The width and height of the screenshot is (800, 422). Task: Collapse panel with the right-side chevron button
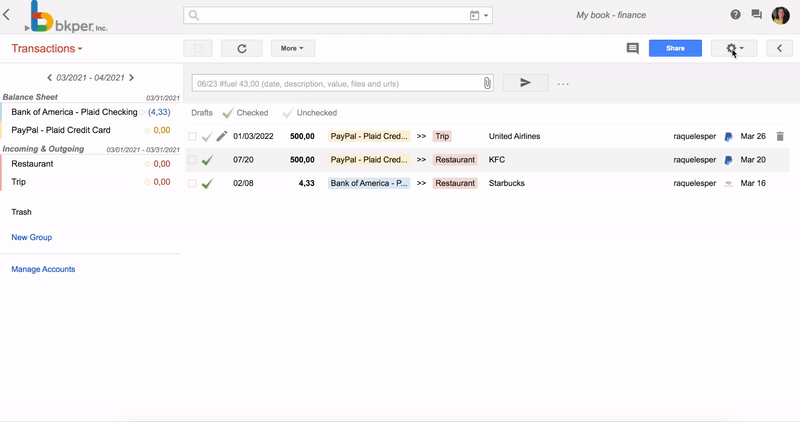click(x=779, y=48)
